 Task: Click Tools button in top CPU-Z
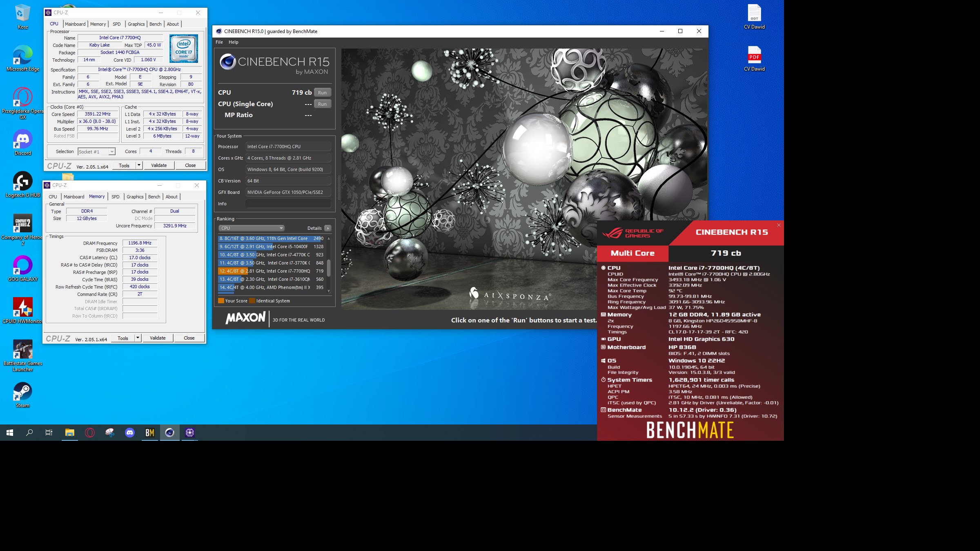coord(124,165)
